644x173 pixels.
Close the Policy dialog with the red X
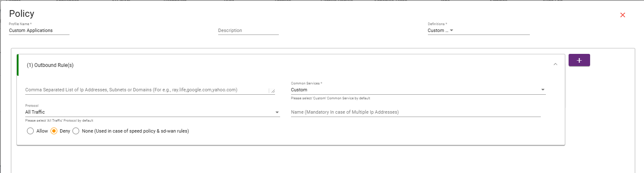[623, 15]
